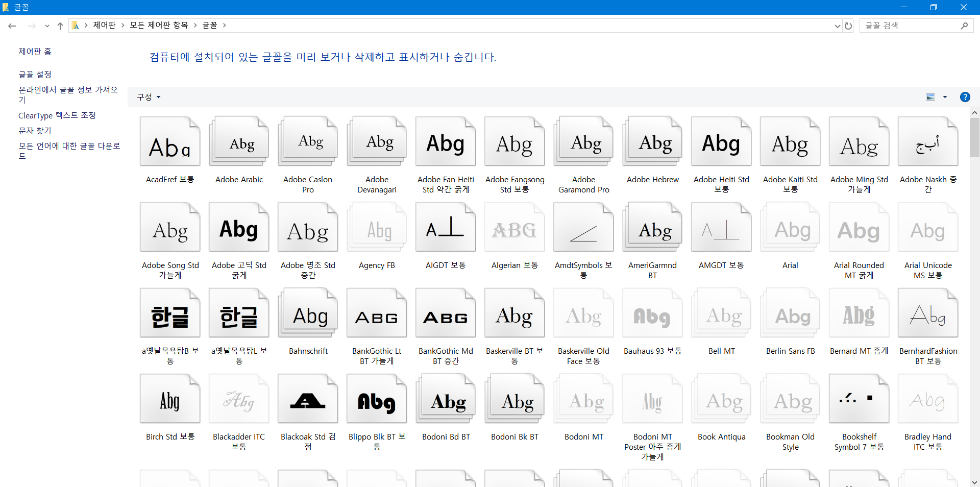
Task: Select the Blackadder ITC 보통 font icon
Action: pos(239,399)
